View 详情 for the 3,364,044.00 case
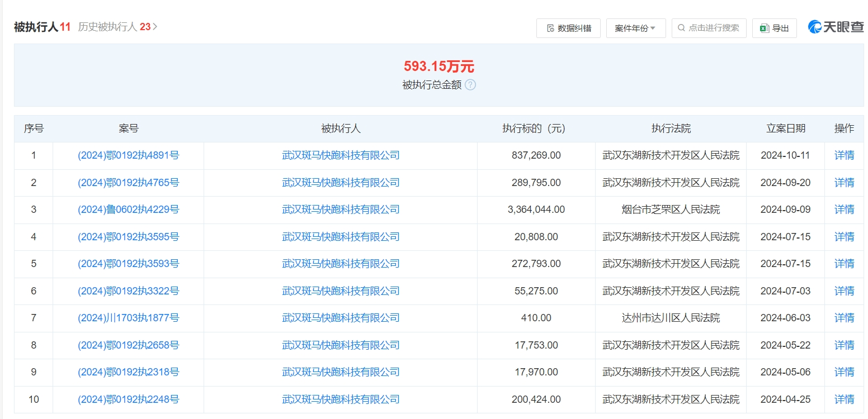This screenshot has width=868, height=419. 844,209
